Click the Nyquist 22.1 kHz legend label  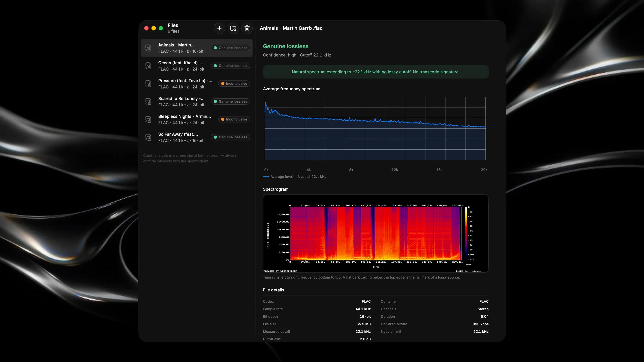[x=312, y=177]
